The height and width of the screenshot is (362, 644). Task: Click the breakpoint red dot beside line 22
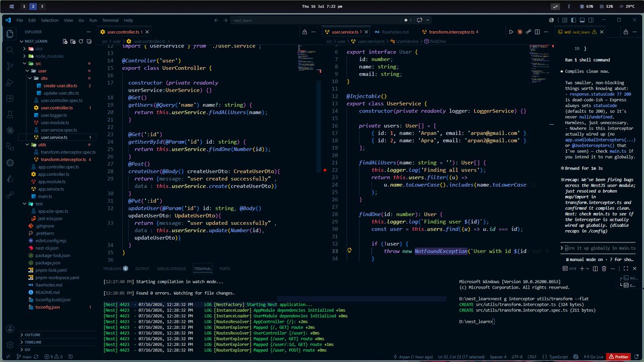point(325,169)
